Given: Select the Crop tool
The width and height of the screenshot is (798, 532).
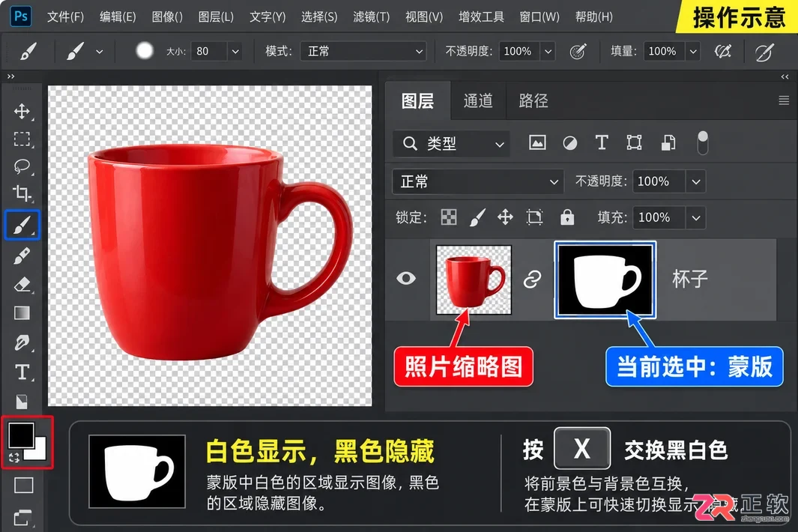Looking at the screenshot, I should coord(22,193).
